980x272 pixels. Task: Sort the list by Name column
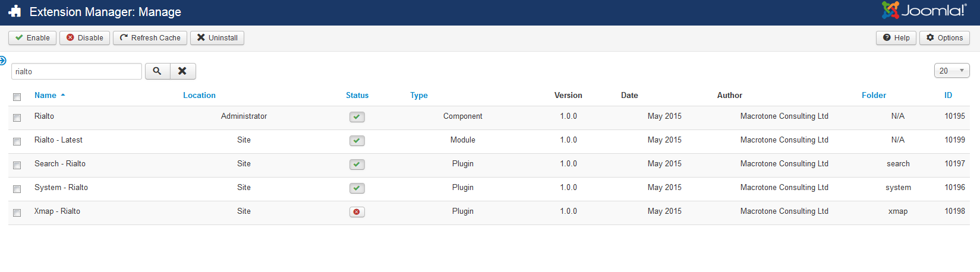(45, 96)
